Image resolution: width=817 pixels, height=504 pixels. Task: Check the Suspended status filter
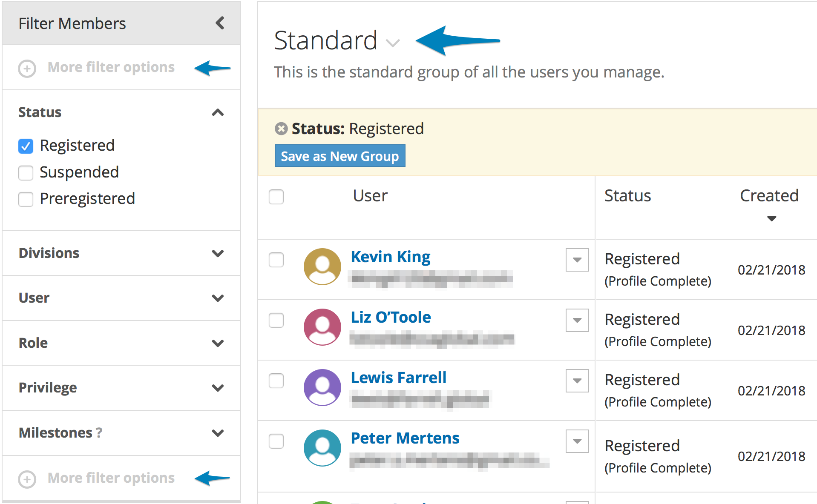point(26,173)
